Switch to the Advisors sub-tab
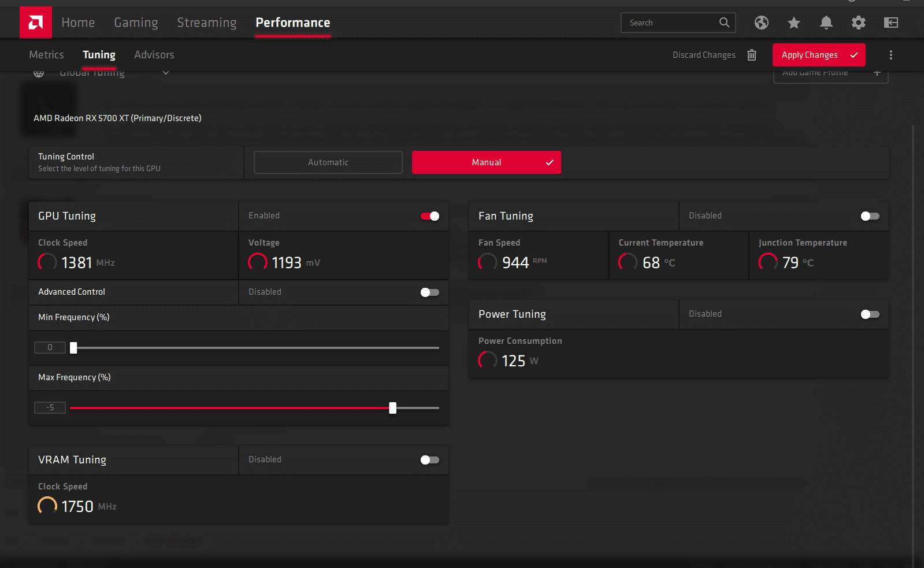 pos(154,55)
